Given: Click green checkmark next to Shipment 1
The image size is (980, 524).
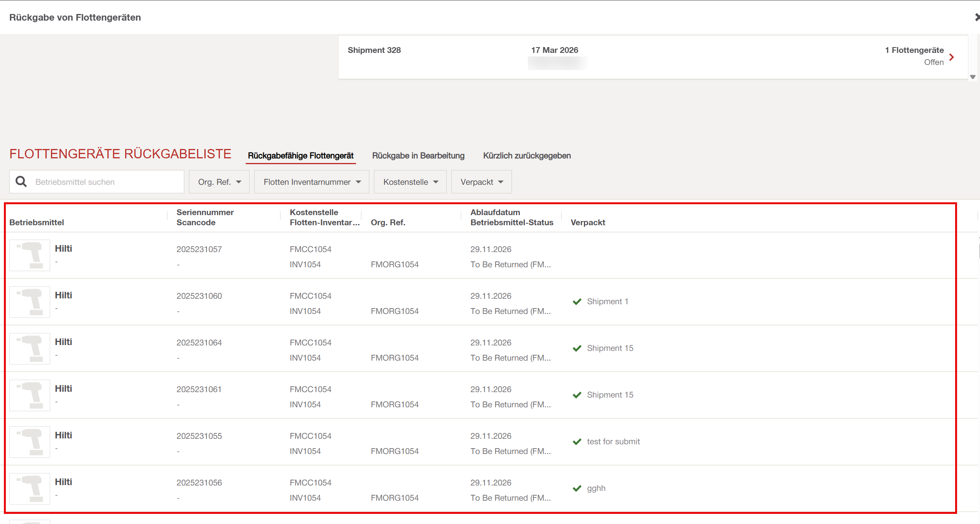Looking at the screenshot, I should coord(577,301).
